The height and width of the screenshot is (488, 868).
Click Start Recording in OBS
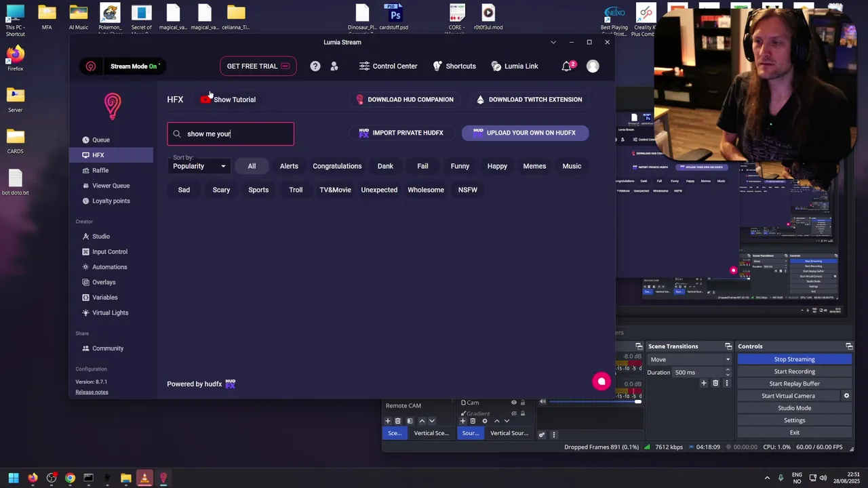pos(795,371)
